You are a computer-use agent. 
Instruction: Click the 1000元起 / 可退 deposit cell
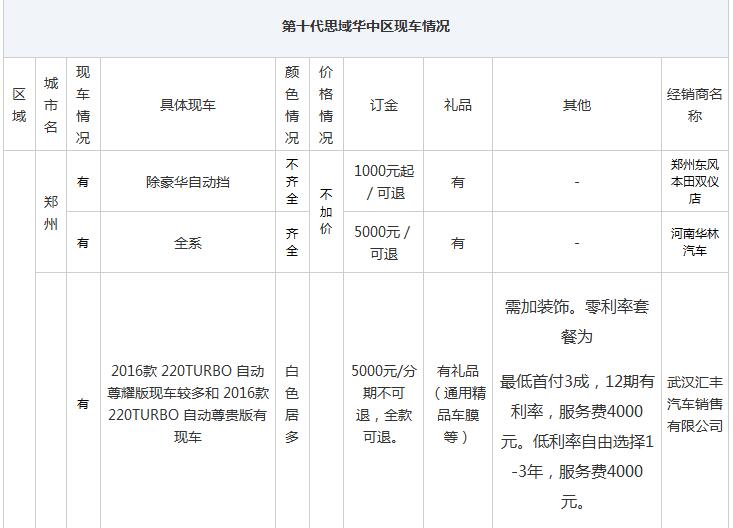click(x=383, y=182)
